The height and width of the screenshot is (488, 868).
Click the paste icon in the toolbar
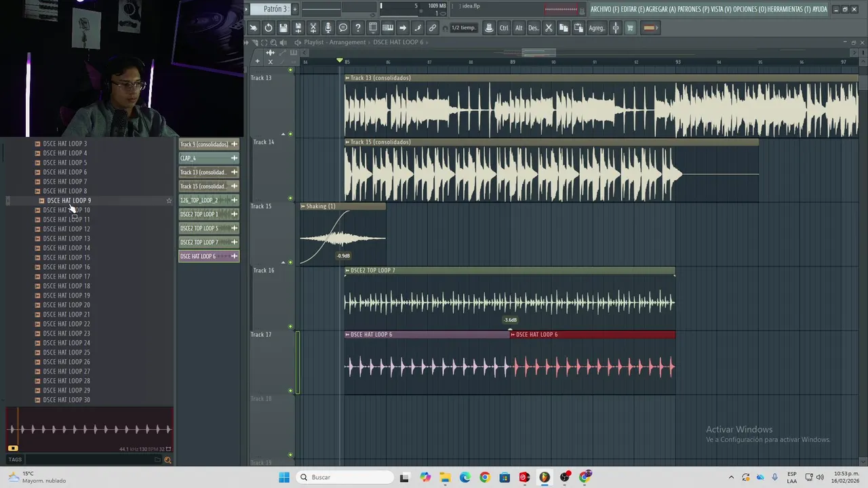[578, 28]
